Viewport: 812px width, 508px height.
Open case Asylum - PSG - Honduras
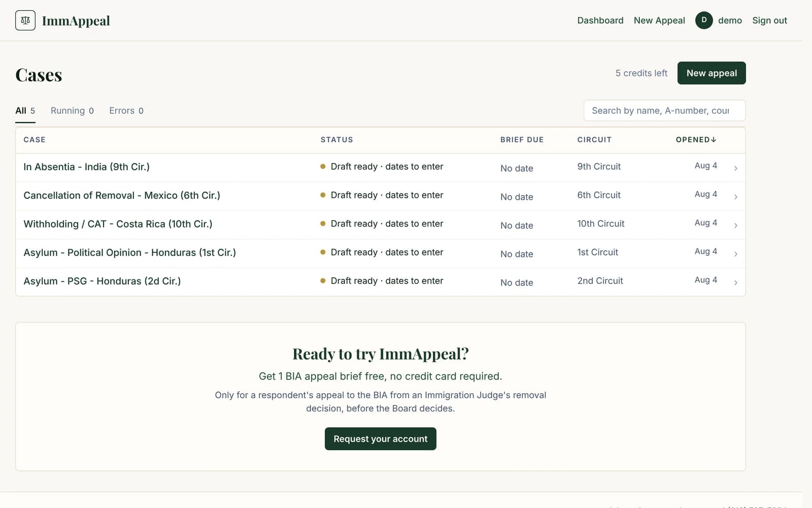102,281
